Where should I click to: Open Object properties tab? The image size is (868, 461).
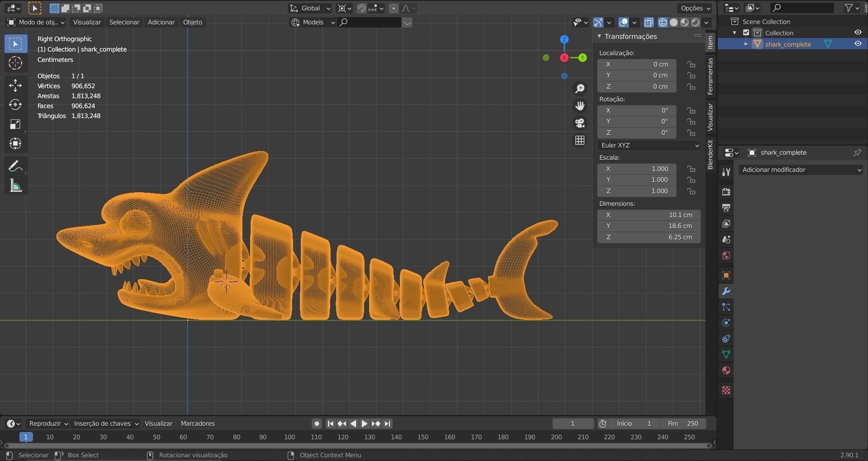click(726, 275)
